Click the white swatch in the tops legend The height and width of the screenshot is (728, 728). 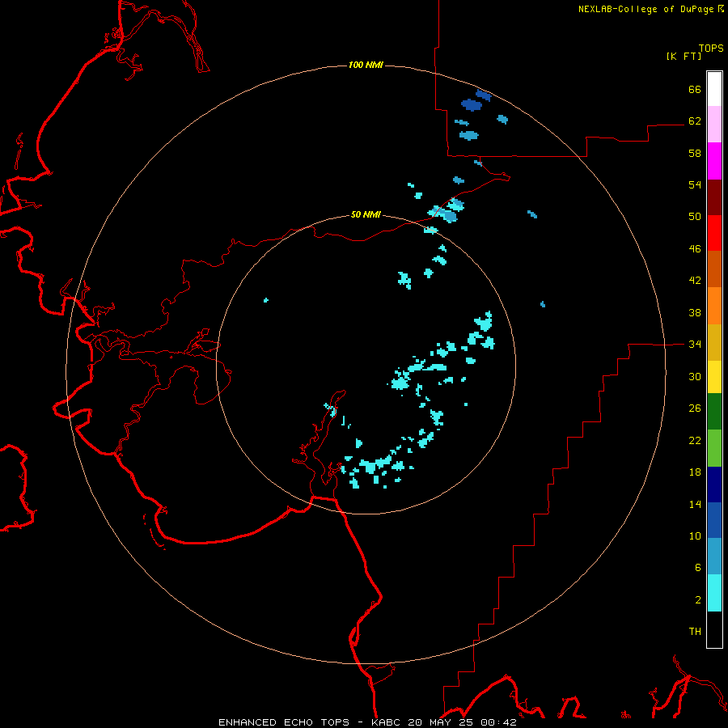click(x=714, y=89)
